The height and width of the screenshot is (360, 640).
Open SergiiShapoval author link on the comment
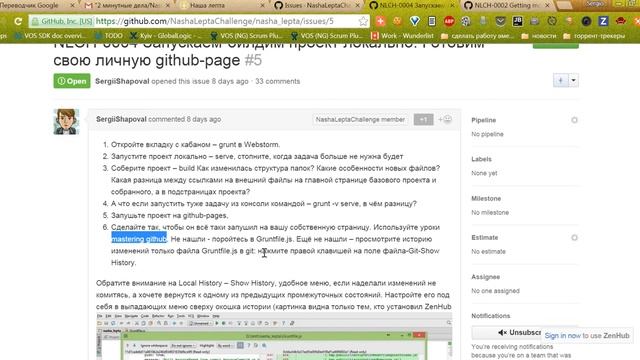click(x=121, y=119)
